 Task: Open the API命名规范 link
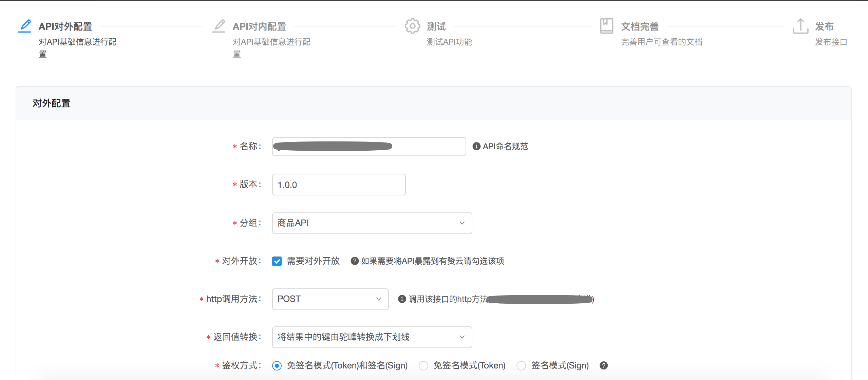coord(505,146)
